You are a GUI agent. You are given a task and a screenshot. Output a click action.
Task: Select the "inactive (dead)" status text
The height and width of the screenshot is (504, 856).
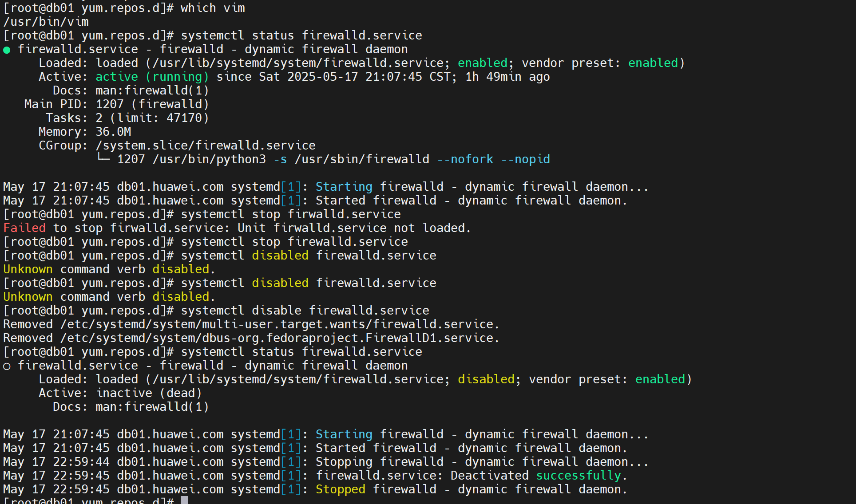pyautogui.click(x=149, y=393)
